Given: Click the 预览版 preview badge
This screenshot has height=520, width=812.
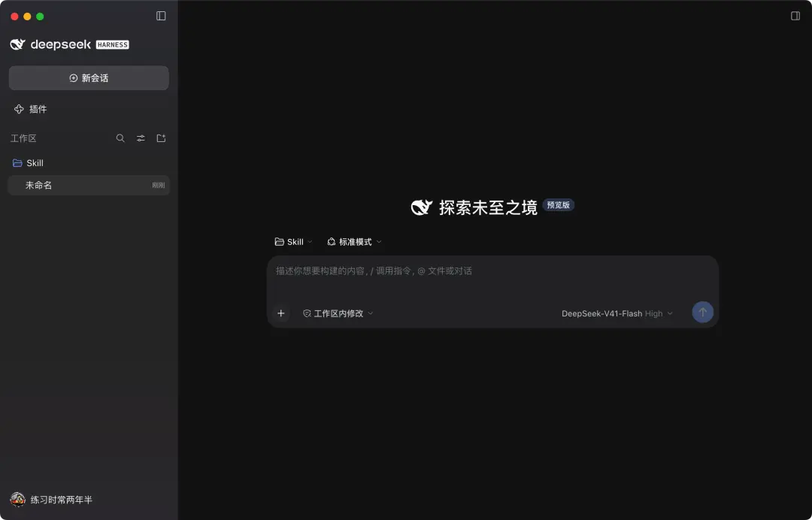Looking at the screenshot, I should click(x=558, y=205).
